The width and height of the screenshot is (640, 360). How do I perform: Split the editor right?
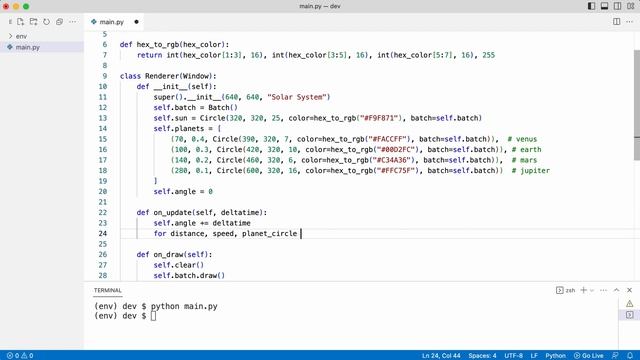tap(617, 22)
